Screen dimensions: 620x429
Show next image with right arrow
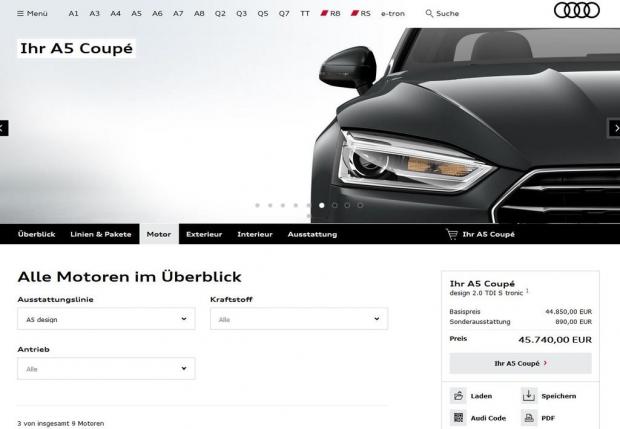pyautogui.click(x=615, y=128)
